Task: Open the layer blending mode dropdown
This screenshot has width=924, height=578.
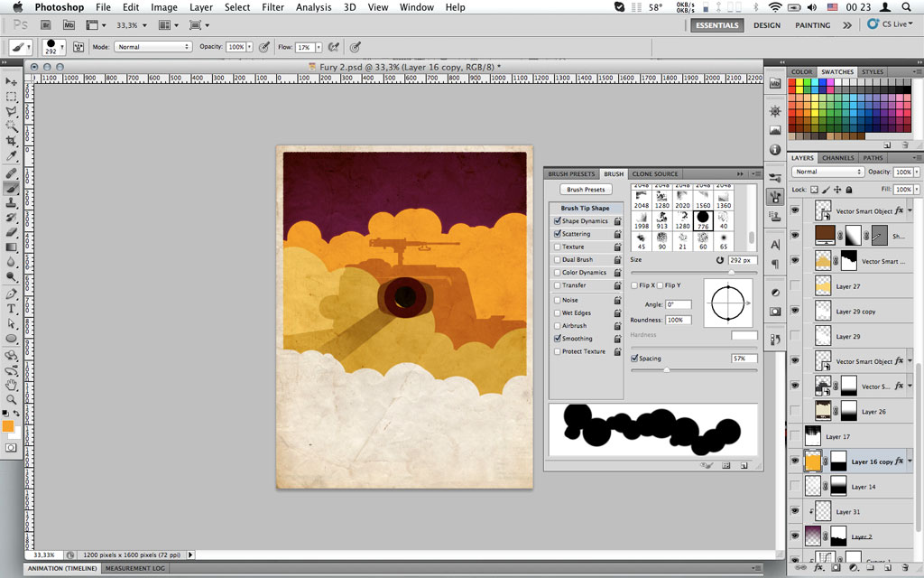Action: [827, 172]
